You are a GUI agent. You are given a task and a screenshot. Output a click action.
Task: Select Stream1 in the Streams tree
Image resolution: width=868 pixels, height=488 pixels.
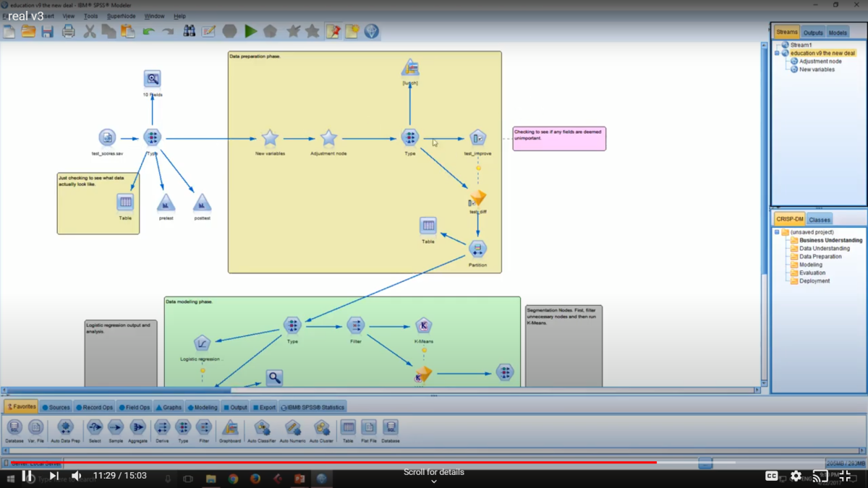[x=801, y=45]
